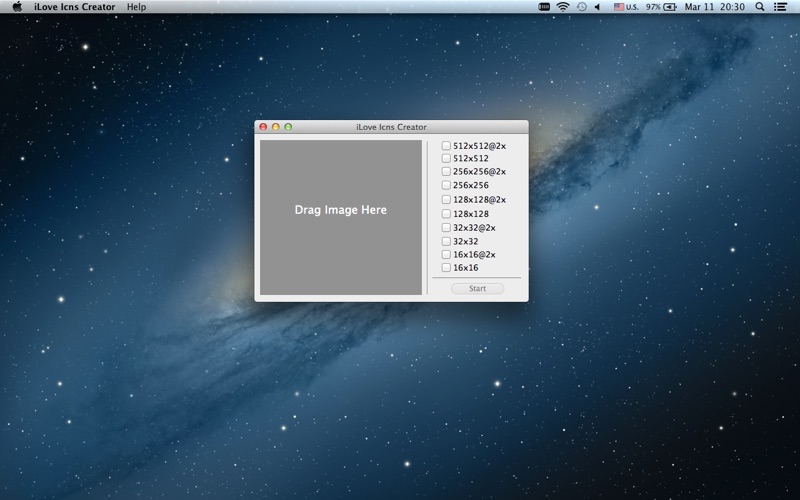Select the 128x128@2x checkbox
The width and height of the screenshot is (800, 500).
(x=446, y=199)
